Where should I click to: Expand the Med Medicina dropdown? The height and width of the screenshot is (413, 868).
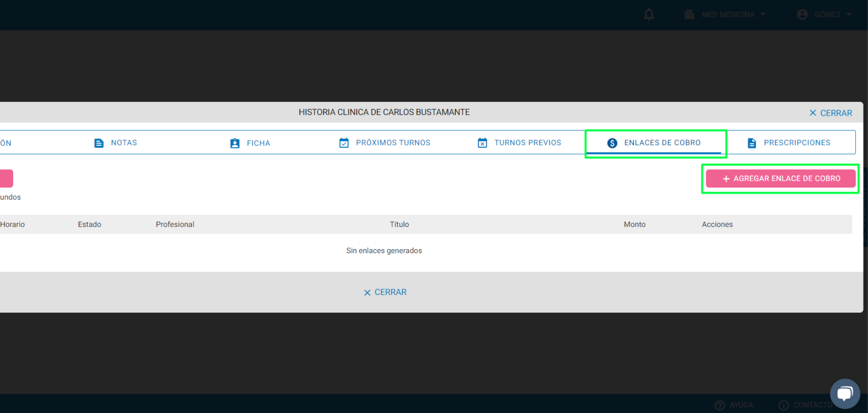(x=724, y=15)
